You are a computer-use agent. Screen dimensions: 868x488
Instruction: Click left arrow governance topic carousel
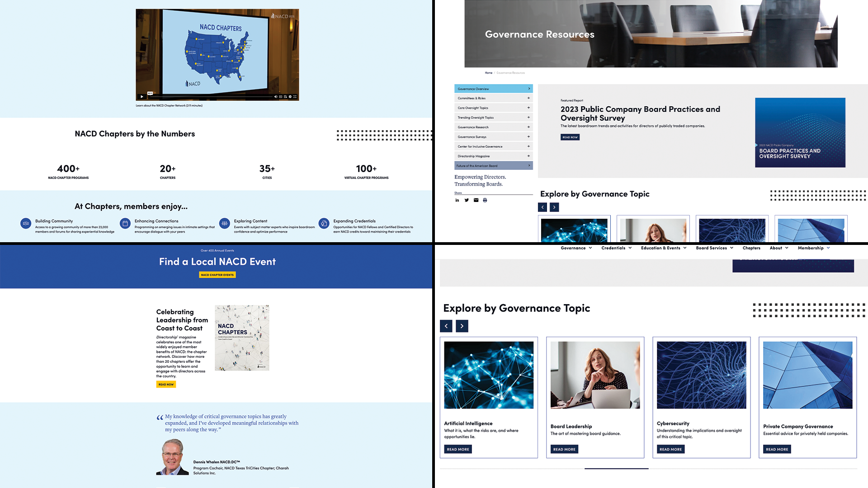447,325
